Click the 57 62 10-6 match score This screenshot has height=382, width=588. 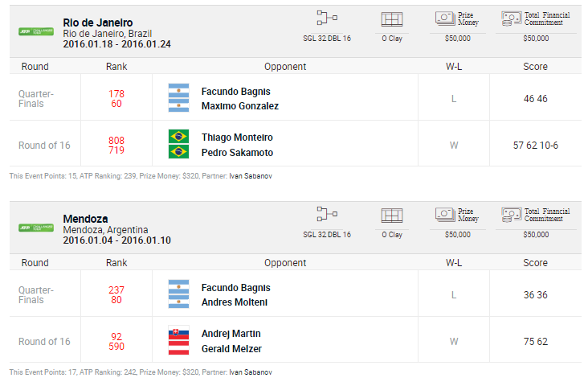tap(535, 145)
